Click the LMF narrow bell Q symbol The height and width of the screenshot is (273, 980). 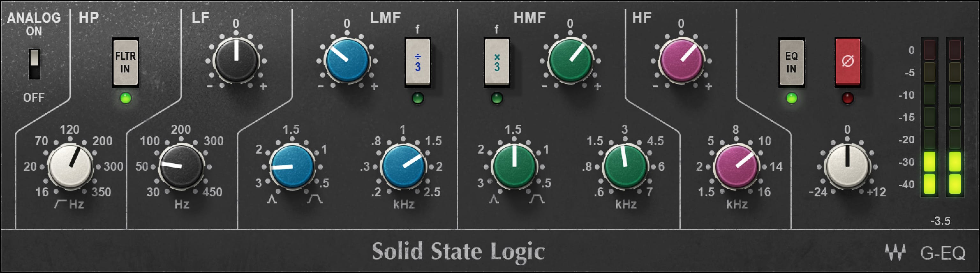[271, 199]
